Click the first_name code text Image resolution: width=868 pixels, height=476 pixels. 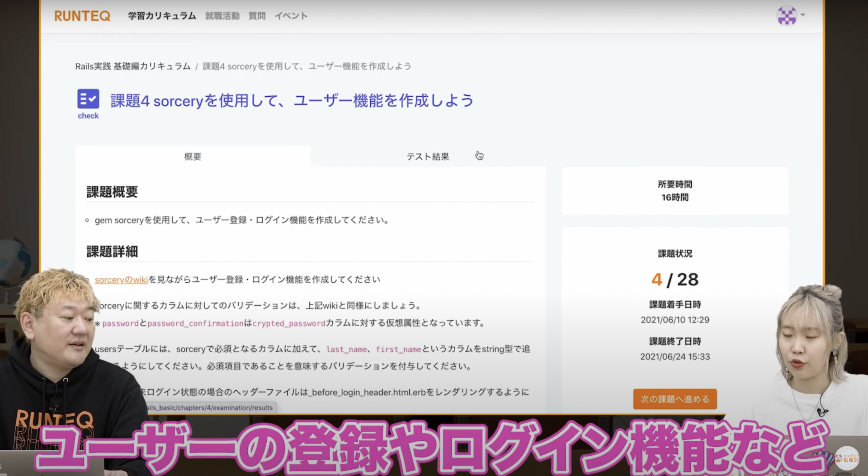(x=398, y=350)
